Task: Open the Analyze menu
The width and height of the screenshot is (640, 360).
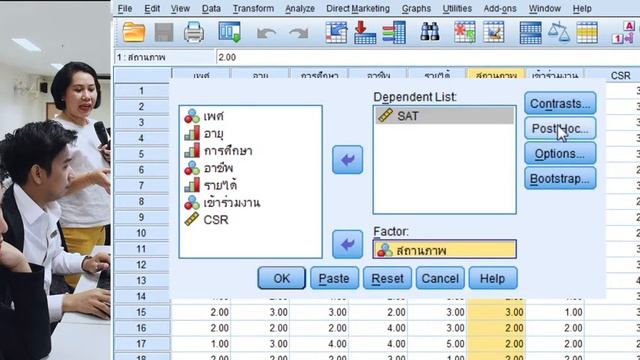Action: pyautogui.click(x=300, y=8)
